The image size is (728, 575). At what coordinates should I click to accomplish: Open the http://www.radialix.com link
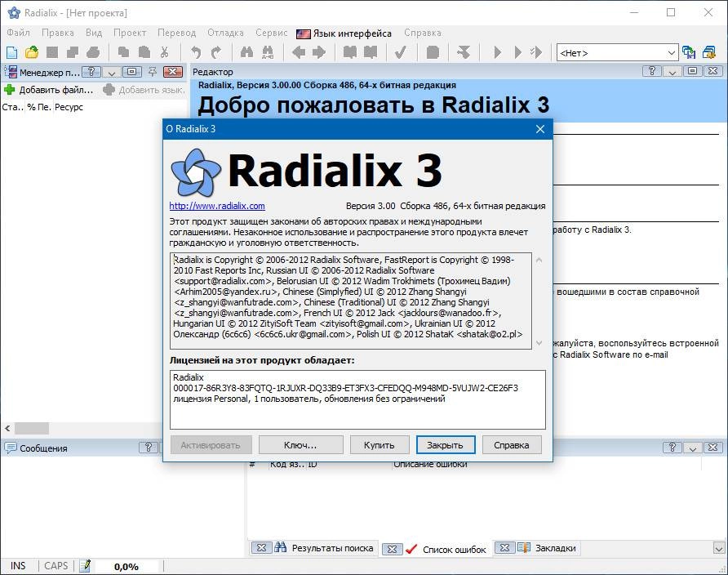[x=217, y=206]
